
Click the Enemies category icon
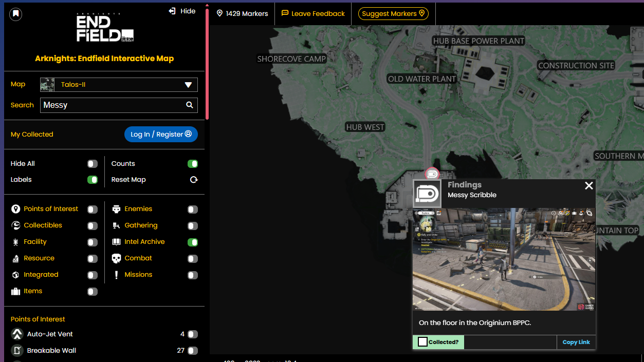[x=117, y=209]
